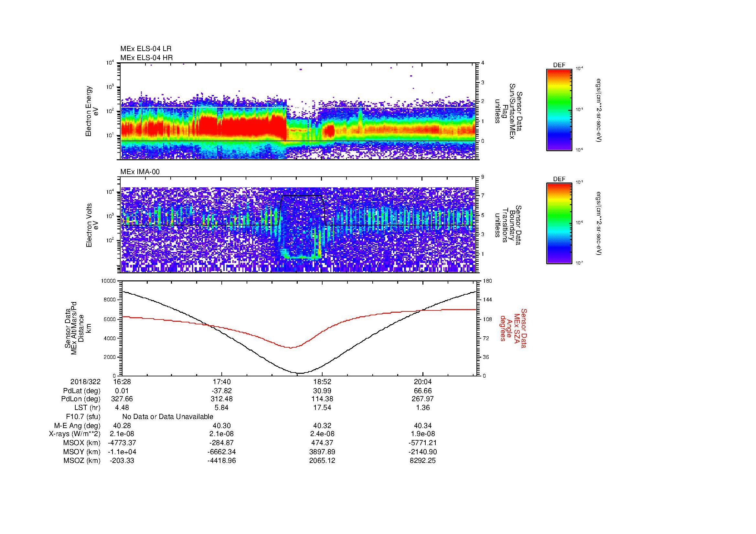The height and width of the screenshot is (534, 756).
Task: Click 'No Data or Data Unavailable' text
Action: 168,417
